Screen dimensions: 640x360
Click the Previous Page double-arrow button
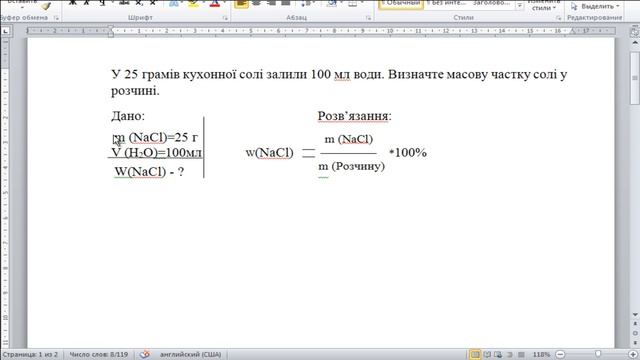pos(635,324)
